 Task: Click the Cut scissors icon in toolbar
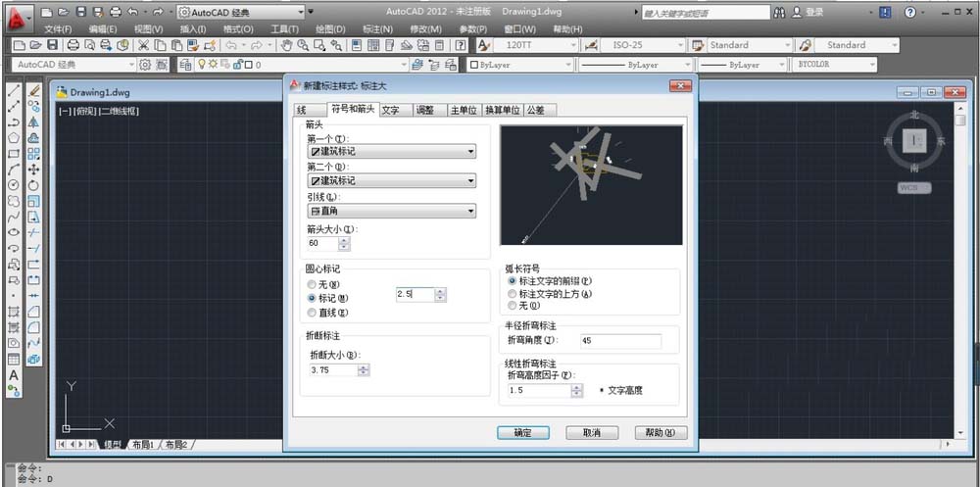[x=143, y=45]
